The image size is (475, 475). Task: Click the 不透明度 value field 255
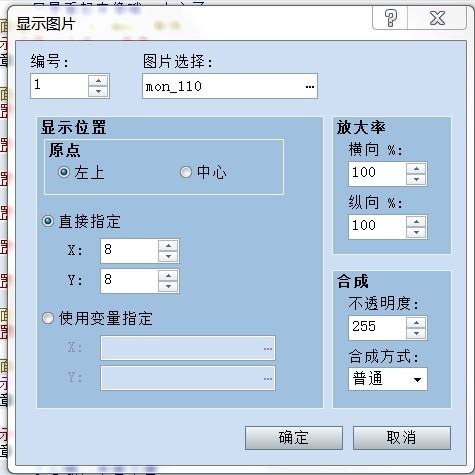(378, 328)
